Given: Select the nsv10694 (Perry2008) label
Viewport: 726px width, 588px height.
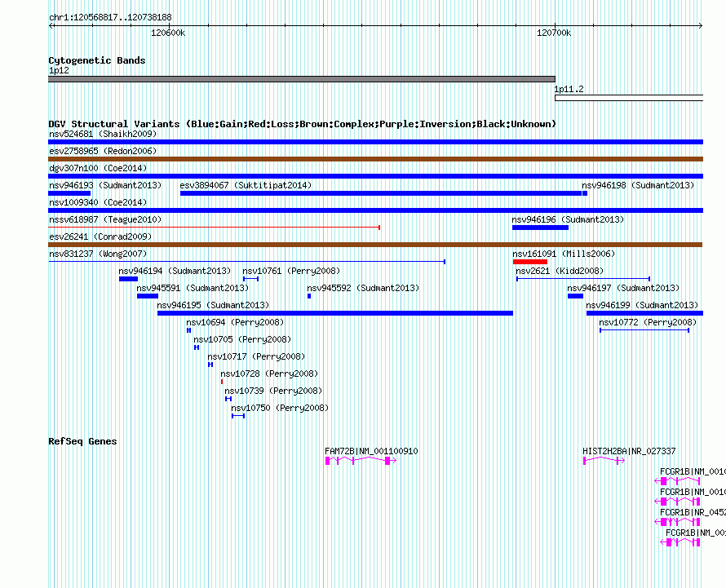Looking at the screenshot, I should [x=235, y=323].
